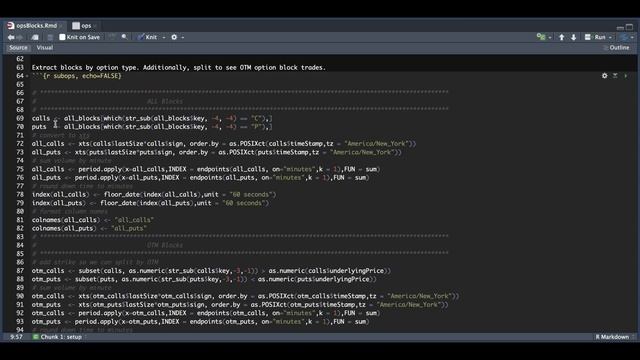Switch to Visual editor mode
640x360 pixels.
click(x=45, y=48)
